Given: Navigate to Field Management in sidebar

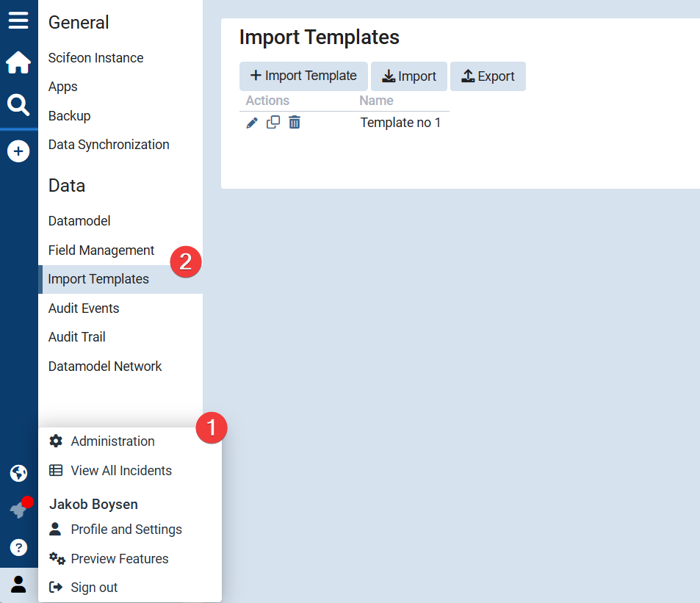Looking at the screenshot, I should (x=101, y=250).
